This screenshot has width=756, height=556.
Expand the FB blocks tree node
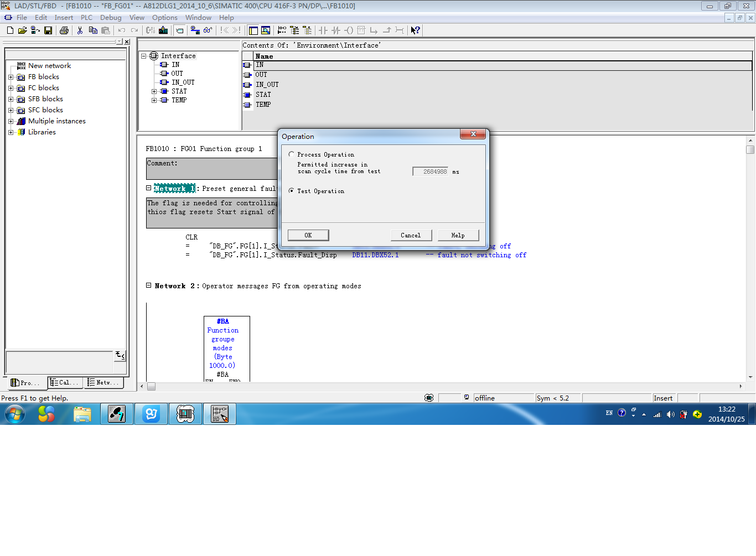coord(11,77)
